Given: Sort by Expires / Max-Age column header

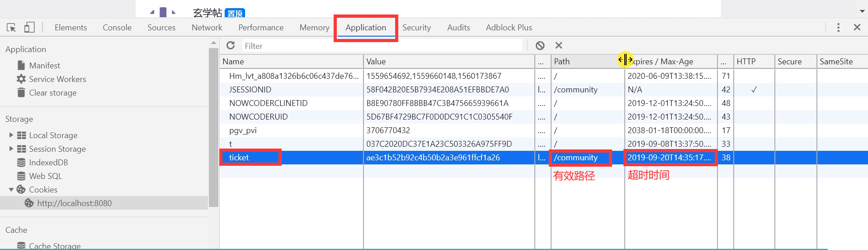Looking at the screenshot, I should point(671,61).
